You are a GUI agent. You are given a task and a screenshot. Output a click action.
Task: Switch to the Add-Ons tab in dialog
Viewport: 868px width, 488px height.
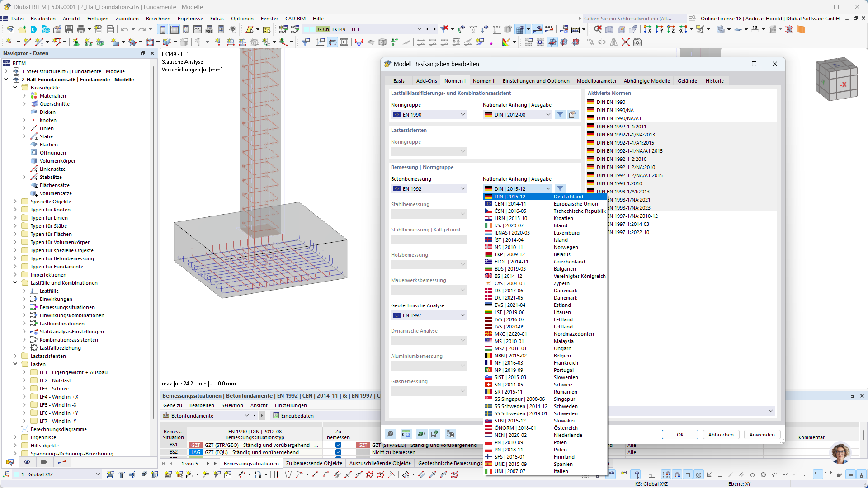point(426,80)
